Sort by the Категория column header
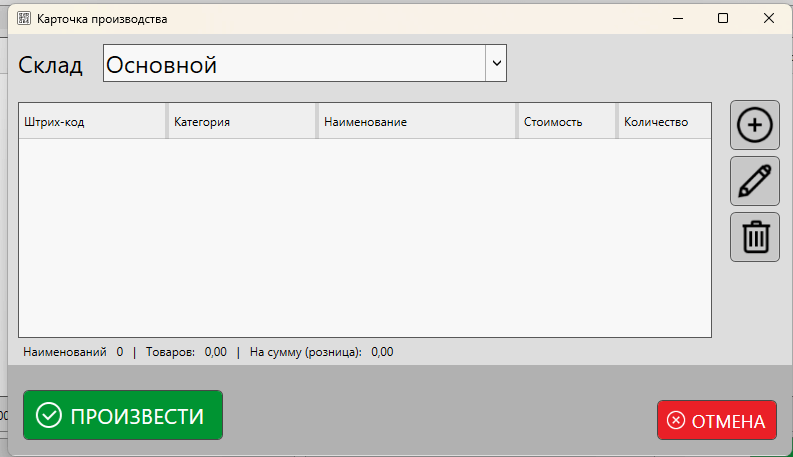The width and height of the screenshot is (793, 457). click(241, 122)
